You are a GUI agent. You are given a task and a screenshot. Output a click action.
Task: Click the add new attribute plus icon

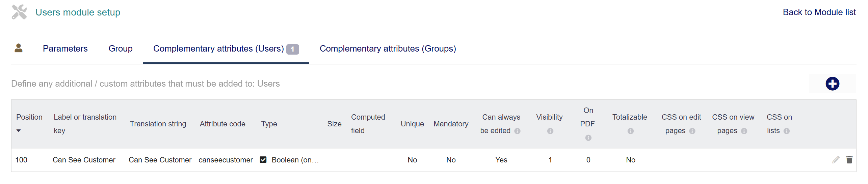832,84
